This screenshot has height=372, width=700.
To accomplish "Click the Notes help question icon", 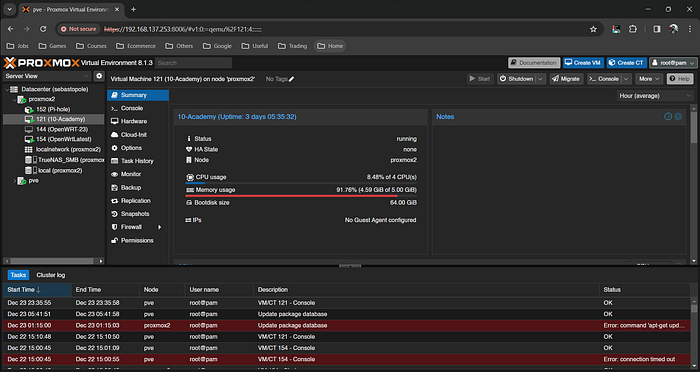I will pos(668,117).
